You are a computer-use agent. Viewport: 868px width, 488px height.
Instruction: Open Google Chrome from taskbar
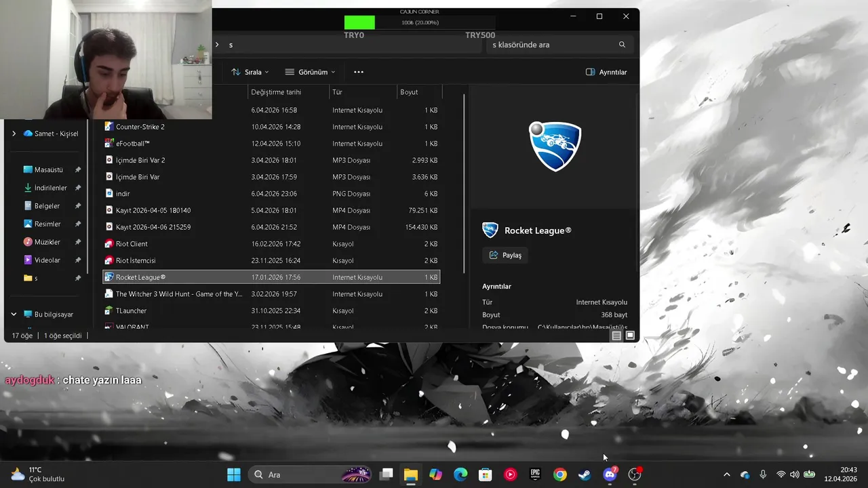coord(560,474)
